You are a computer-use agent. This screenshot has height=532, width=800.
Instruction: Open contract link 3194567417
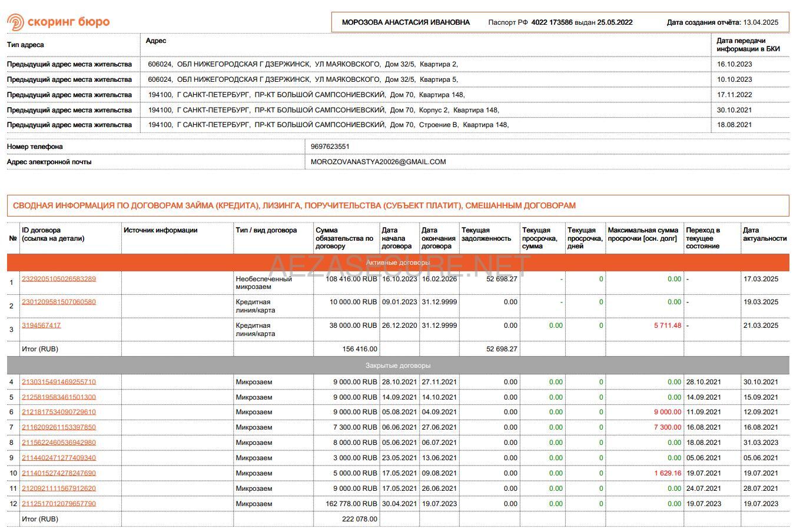click(41, 325)
